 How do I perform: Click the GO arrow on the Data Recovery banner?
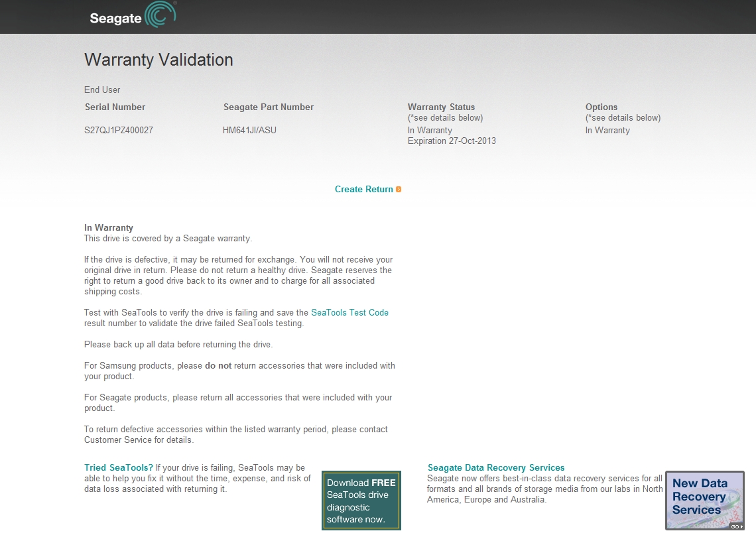(736, 526)
